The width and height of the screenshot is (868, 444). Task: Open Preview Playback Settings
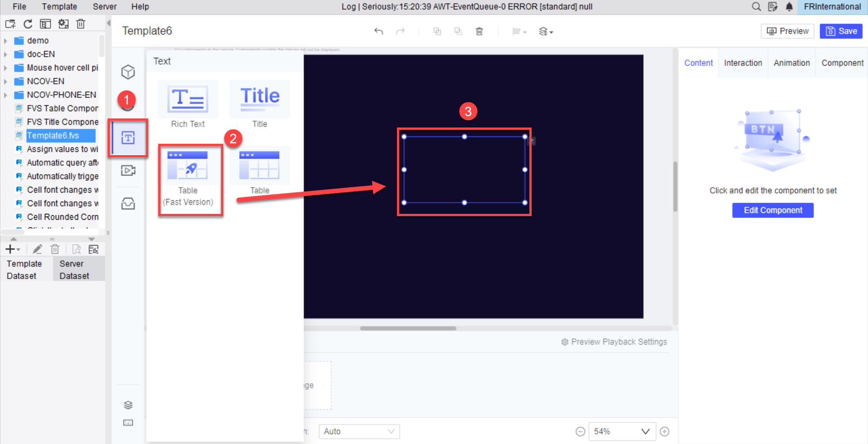(x=614, y=342)
